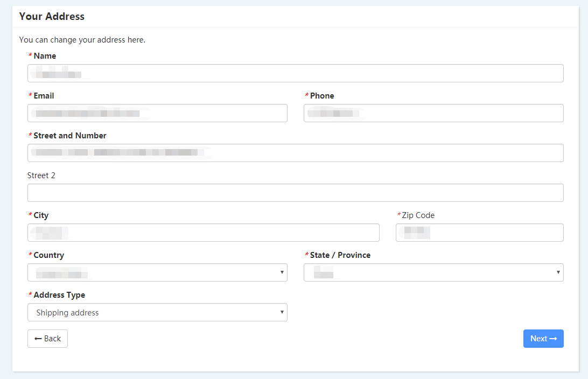Click the "Zip Code" label text
The width and height of the screenshot is (588, 379).
pos(418,215)
